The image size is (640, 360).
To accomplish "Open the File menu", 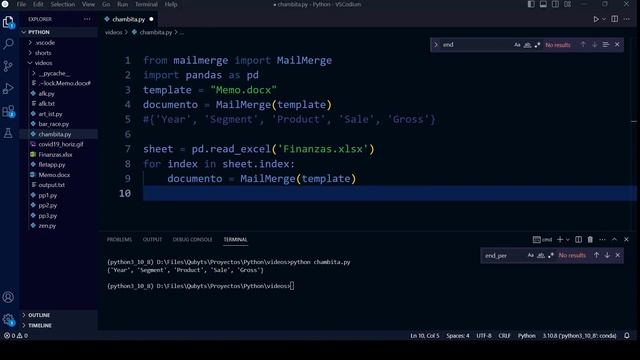I will tap(21, 4).
